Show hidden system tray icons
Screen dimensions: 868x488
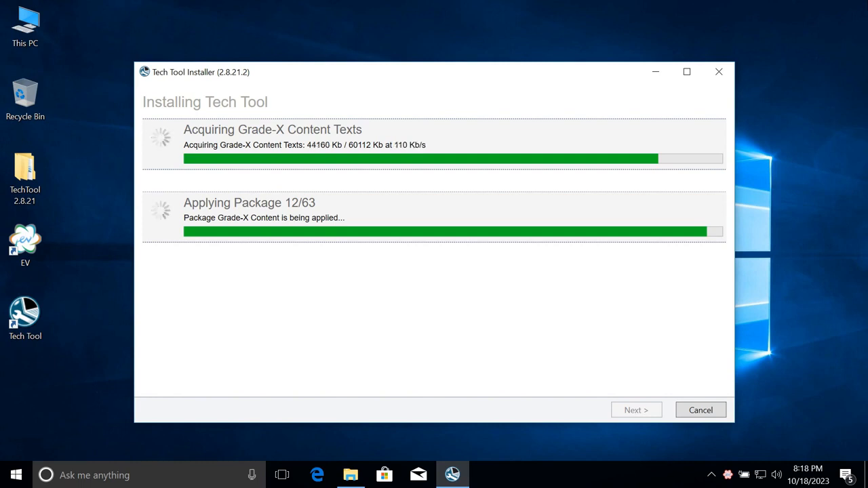[711, 474]
